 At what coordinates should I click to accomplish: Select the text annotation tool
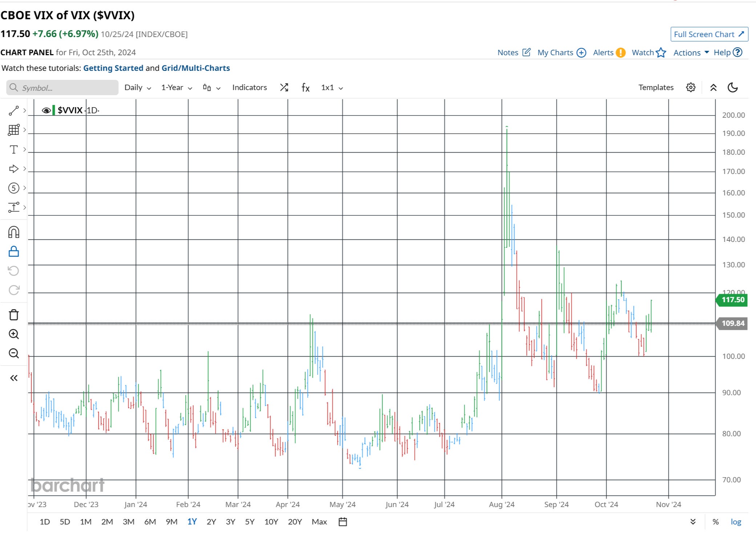pyautogui.click(x=14, y=150)
